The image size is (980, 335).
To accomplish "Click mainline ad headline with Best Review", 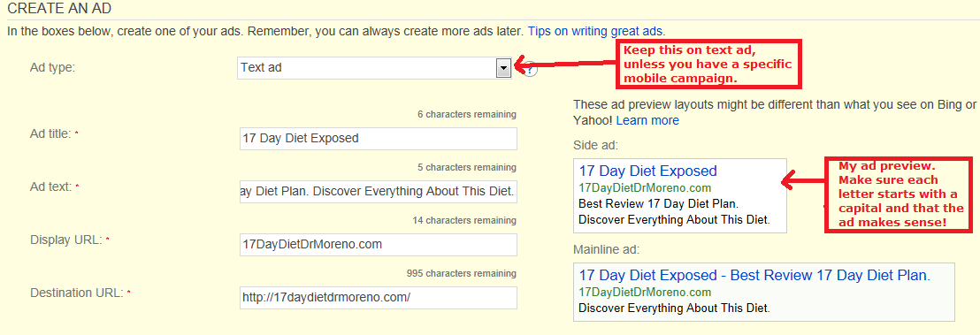I will coord(755,276).
